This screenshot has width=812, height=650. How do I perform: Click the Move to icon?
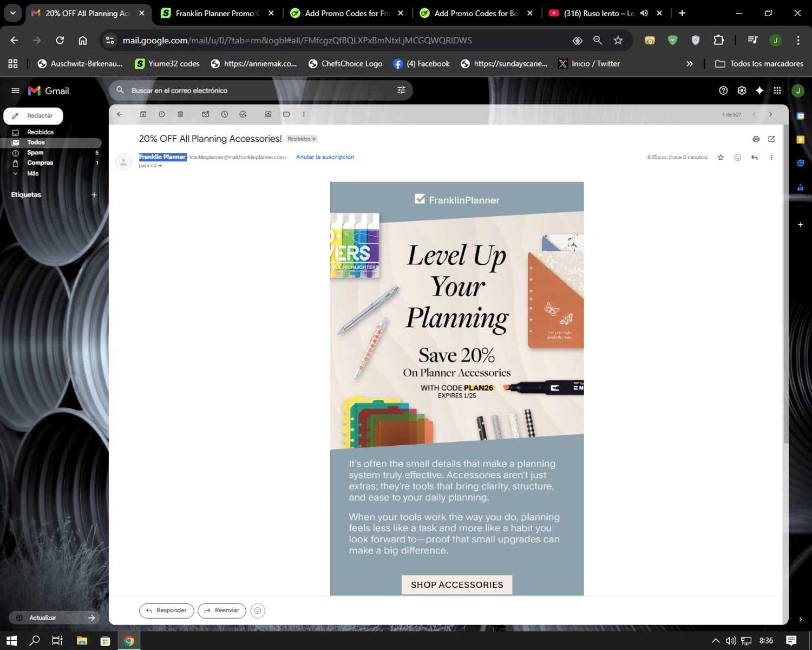268,114
